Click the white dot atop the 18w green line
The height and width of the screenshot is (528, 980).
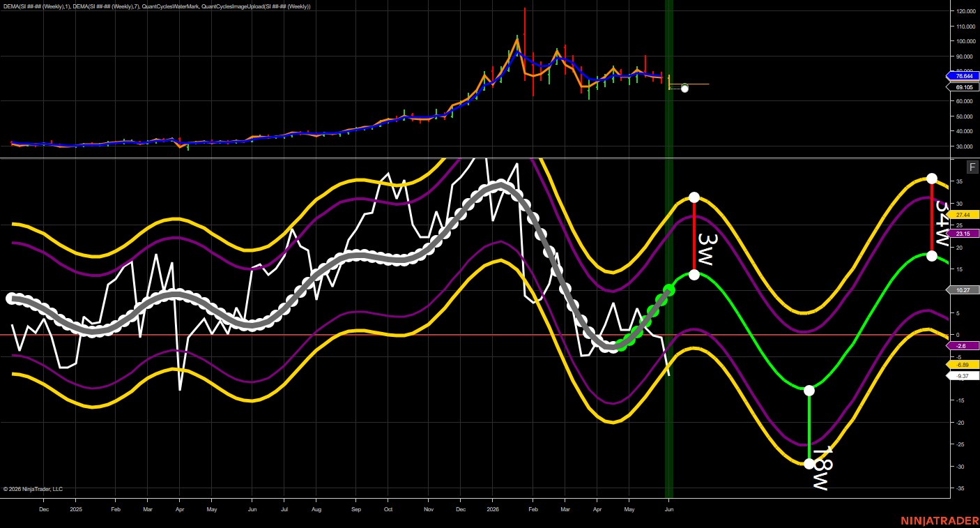point(809,391)
